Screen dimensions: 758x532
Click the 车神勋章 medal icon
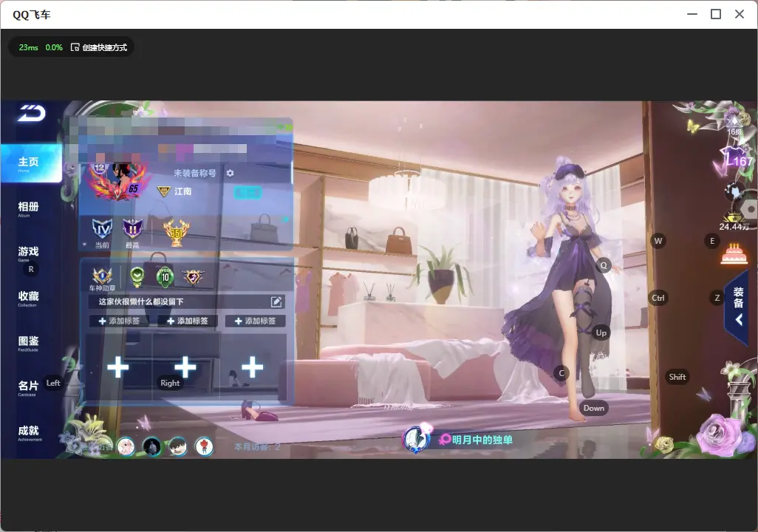pos(102,279)
